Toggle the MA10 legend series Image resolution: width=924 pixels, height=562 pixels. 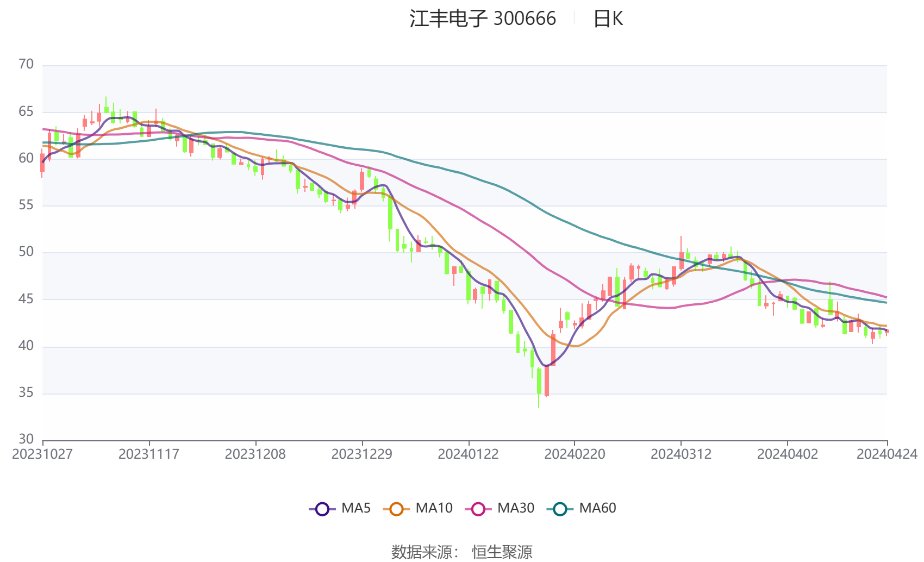[x=417, y=509]
